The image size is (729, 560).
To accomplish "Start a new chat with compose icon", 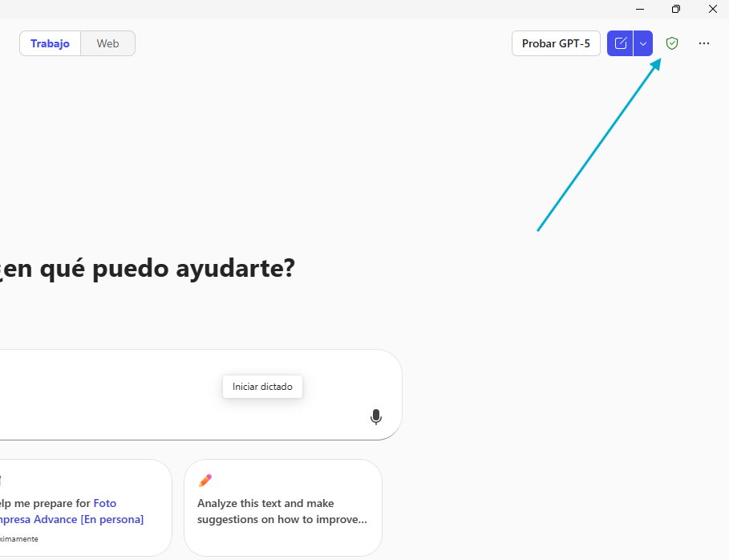I will coord(620,43).
